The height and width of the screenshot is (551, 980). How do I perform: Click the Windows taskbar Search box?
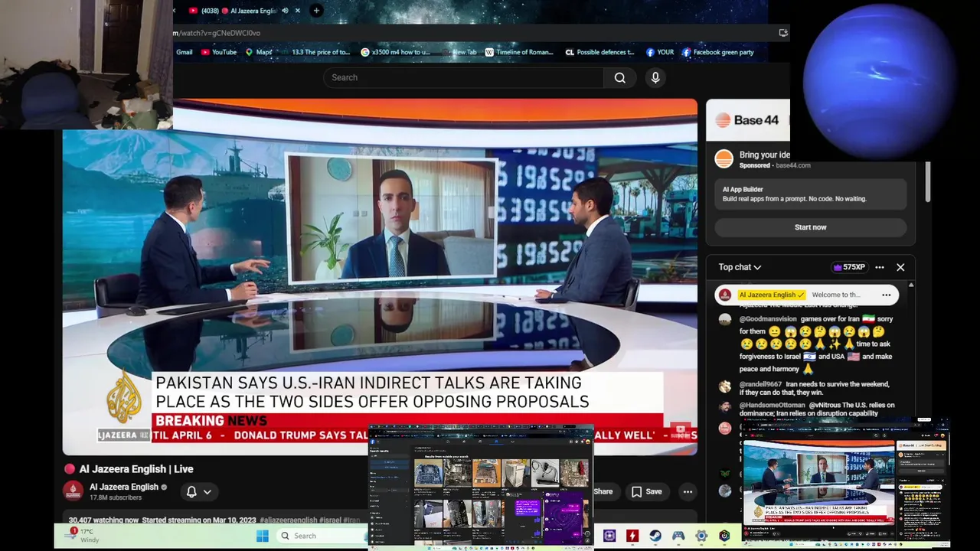[x=322, y=536]
